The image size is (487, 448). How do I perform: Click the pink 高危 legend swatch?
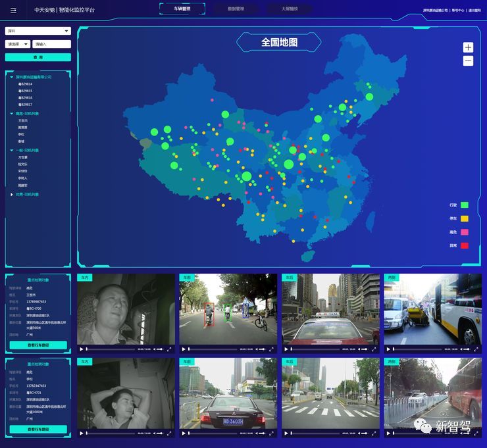point(465,232)
